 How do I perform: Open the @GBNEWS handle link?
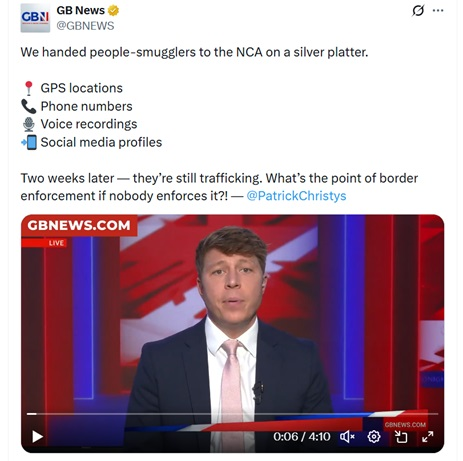[x=85, y=26]
